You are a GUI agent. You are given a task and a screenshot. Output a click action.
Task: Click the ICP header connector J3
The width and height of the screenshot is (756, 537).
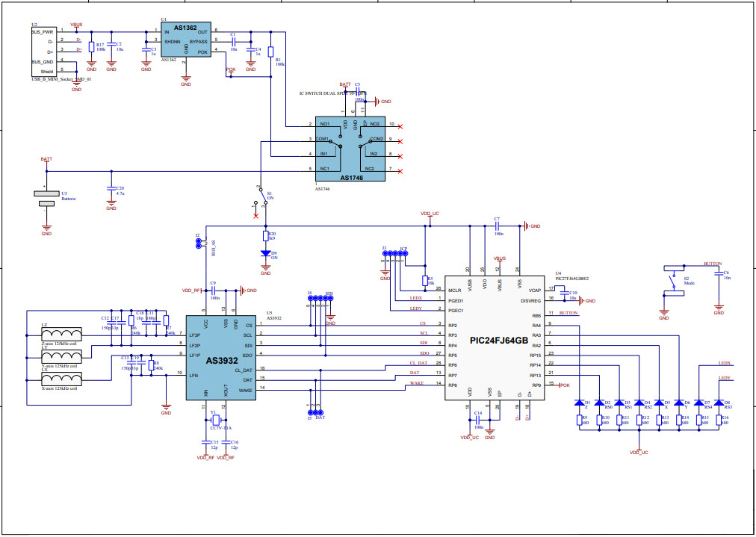[x=394, y=254]
